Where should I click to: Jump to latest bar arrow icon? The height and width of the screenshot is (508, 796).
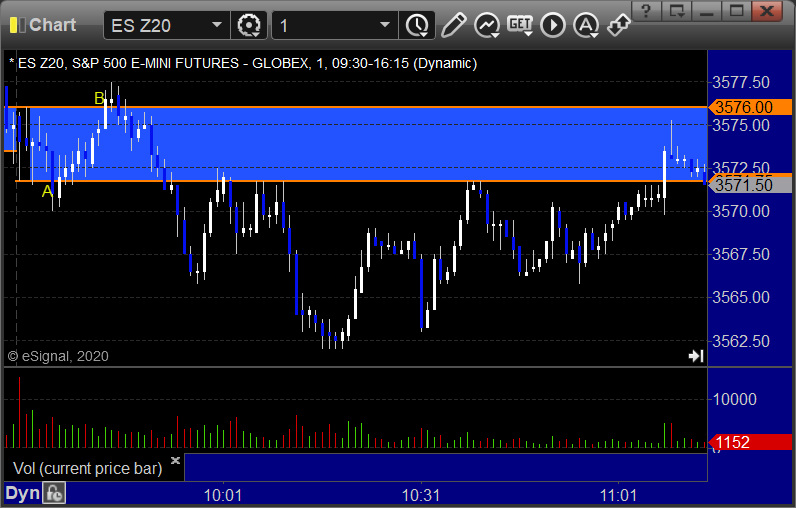tap(696, 356)
